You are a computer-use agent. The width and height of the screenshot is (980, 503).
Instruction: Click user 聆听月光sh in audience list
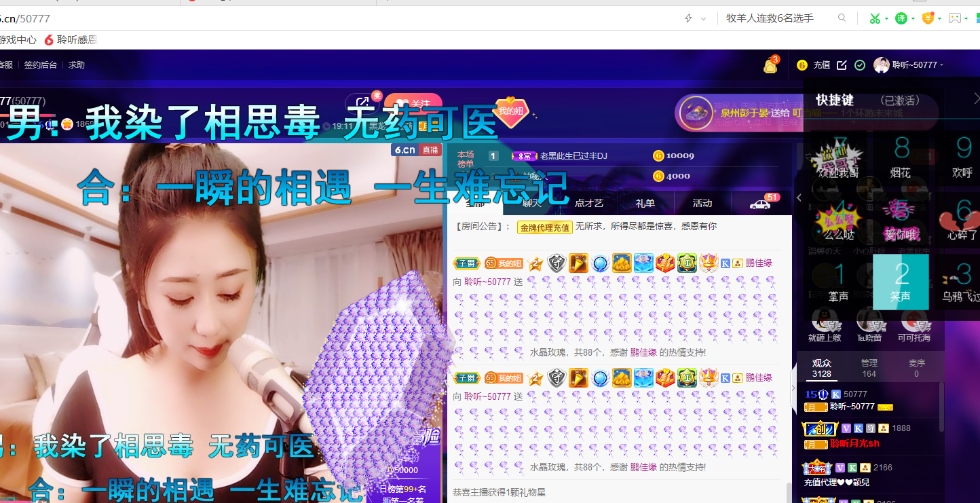click(854, 444)
